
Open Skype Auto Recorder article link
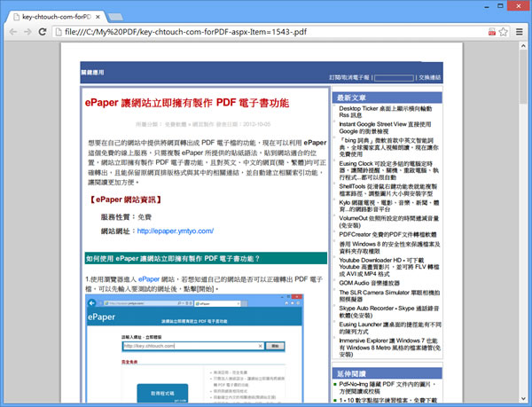(x=389, y=312)
